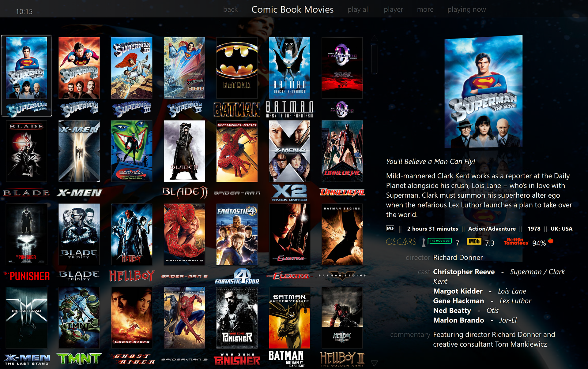Select the Batman Mask of the Phantasm poster
The height and width of the screenshot is (369, 588).
(x=289, y=68)
